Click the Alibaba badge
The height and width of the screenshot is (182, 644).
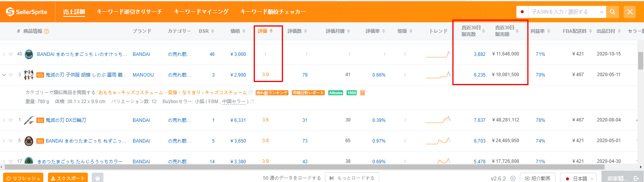(336, 93)
